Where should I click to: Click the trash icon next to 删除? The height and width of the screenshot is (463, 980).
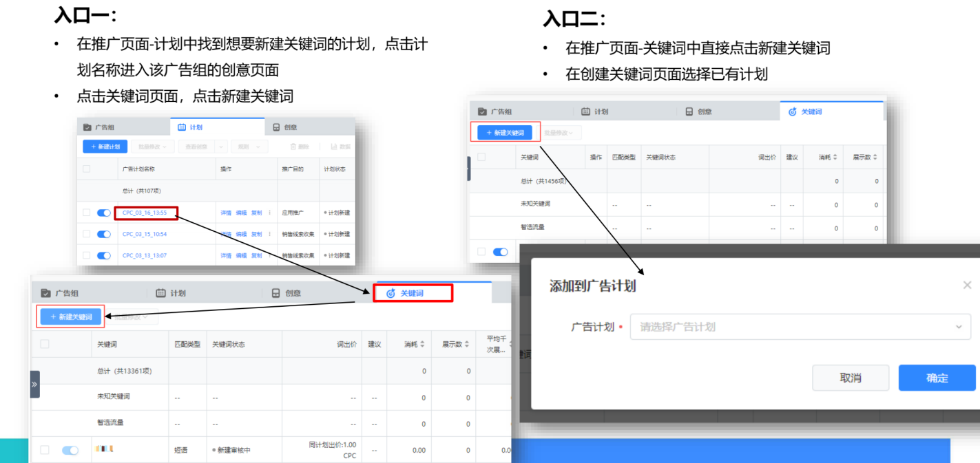(293, 147)
